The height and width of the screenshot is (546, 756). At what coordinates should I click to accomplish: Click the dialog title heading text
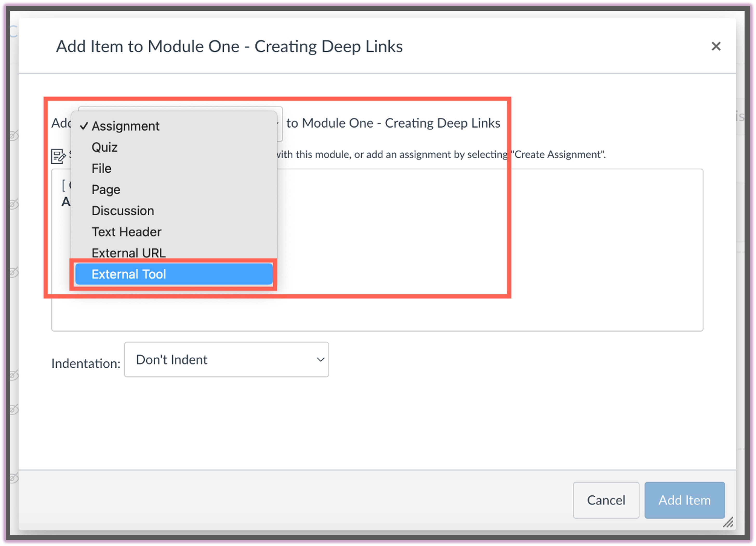[x=229, y=46]
